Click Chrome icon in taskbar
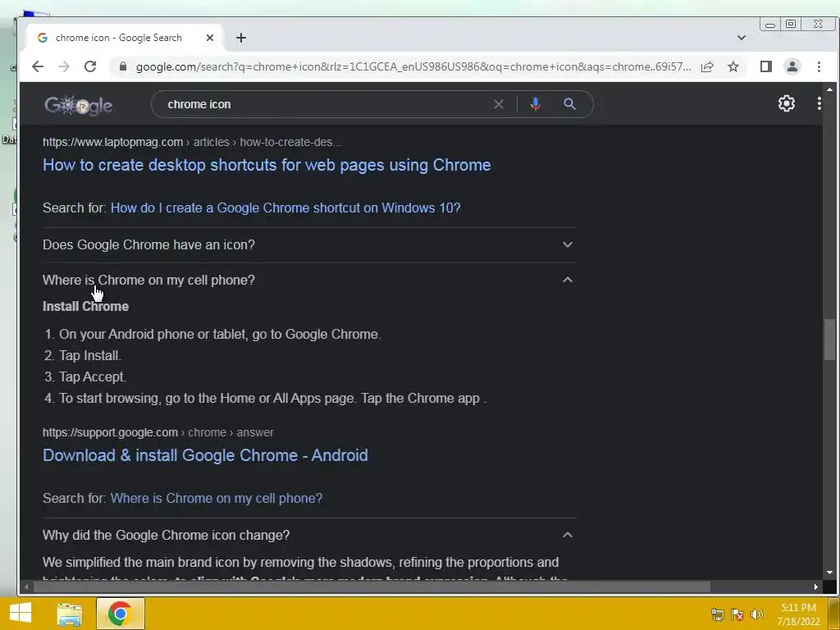840x630 pixels. 120,614
